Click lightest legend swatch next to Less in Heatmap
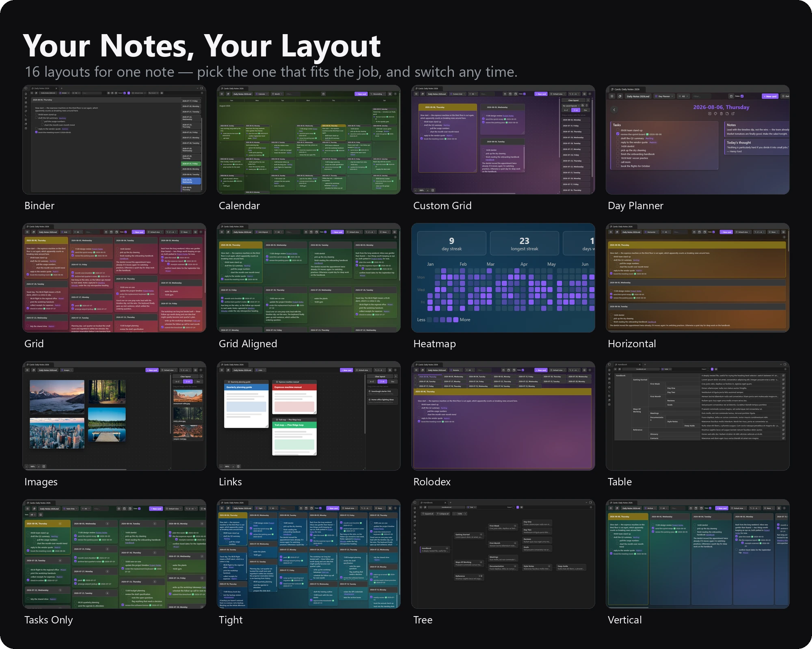 coord(429,320)
